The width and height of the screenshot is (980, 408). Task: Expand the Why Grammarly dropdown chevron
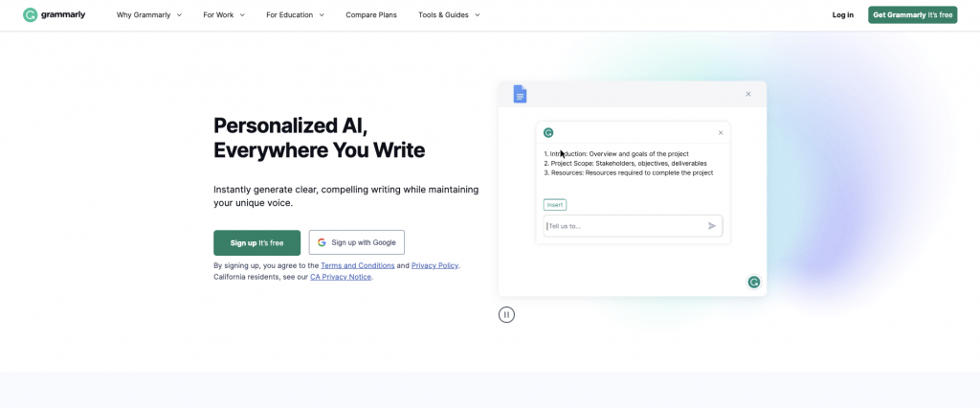[179, 15]
